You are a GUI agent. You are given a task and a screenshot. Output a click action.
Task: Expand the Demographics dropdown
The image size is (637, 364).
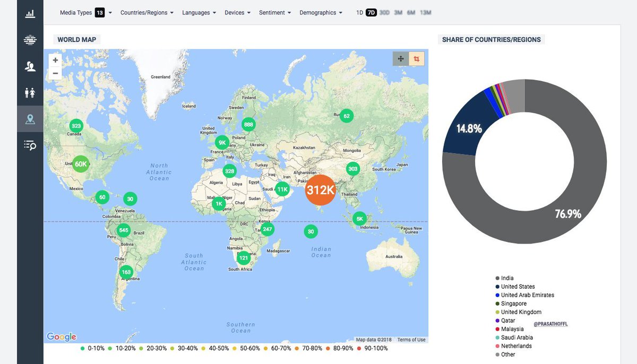coord(321,12)
